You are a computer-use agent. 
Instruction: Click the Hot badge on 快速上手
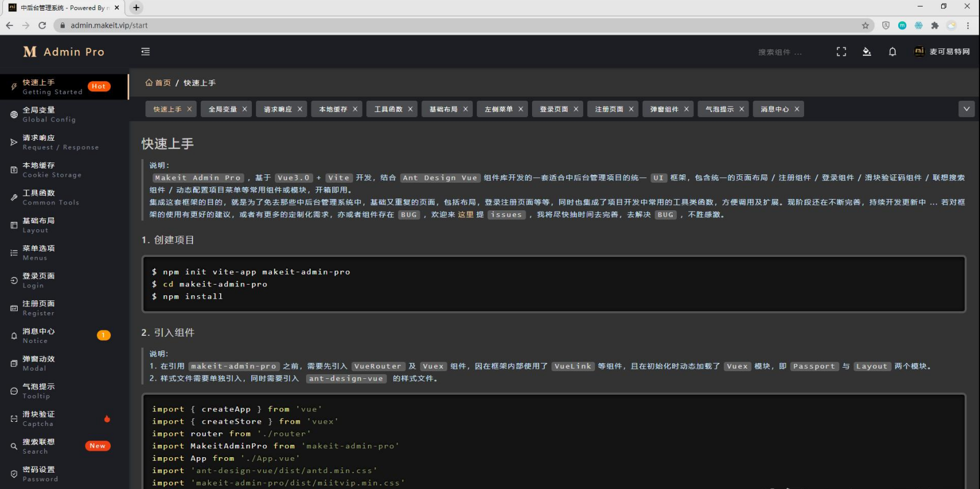pyautogui.click(x=99, y=87)
